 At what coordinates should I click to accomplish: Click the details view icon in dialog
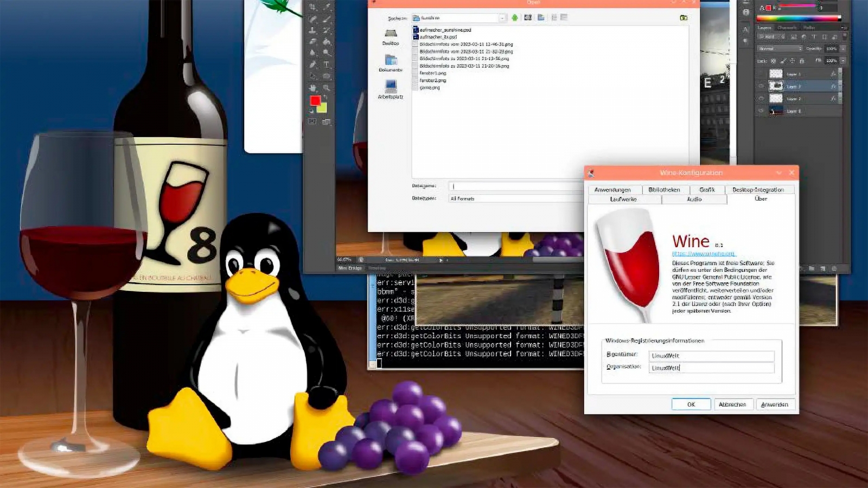pyautogui.click(x=564, y=17)
